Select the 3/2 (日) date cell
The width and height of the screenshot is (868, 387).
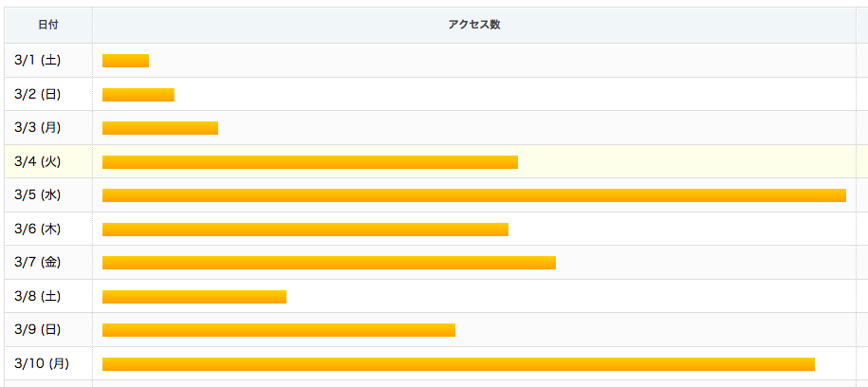point(48,94)
